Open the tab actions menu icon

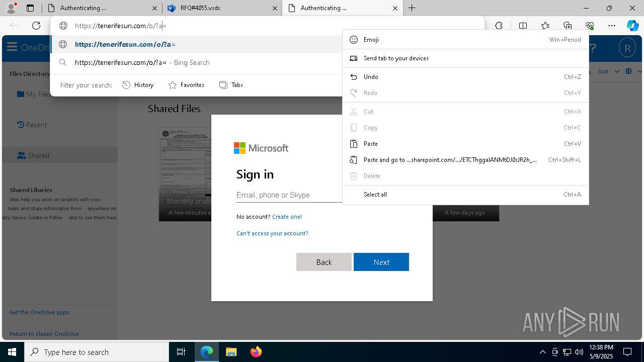(30, 8)
